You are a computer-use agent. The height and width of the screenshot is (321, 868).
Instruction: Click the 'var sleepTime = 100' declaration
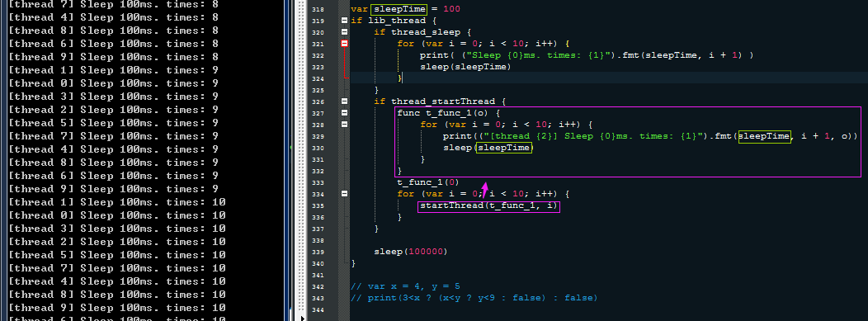coord(405,9)
